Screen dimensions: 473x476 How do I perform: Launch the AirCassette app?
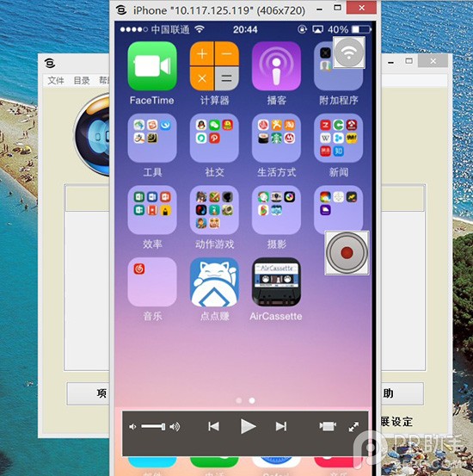[276, 281]
